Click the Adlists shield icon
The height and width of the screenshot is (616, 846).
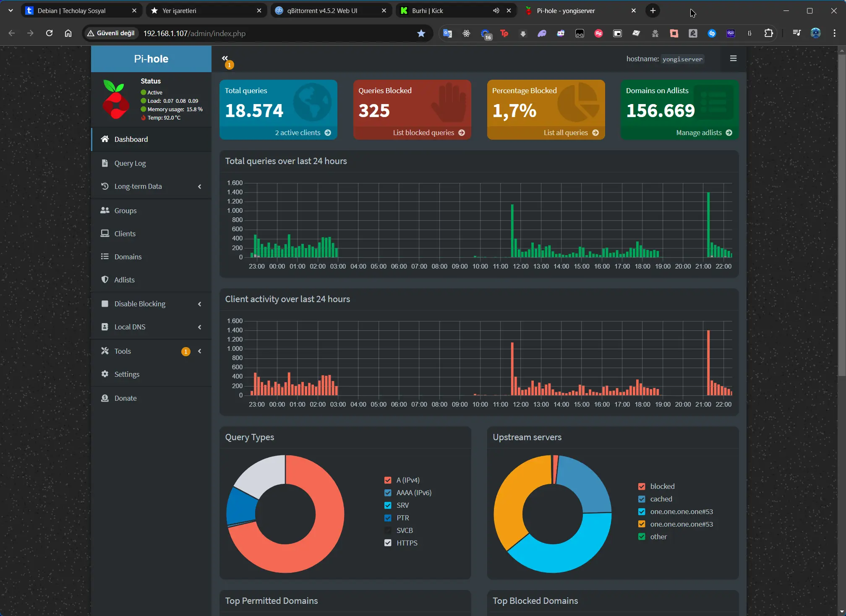[105, 279]
